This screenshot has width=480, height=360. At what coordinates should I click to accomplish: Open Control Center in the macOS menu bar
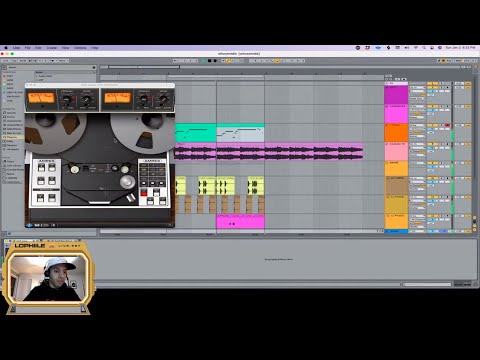coord(432,48)
